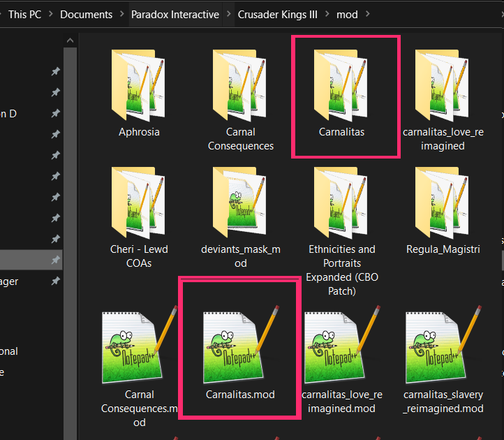The height and width of the screenshot is (440, 504).
Task: Go to Documents in the address bar
Action: tap(86, 15)
